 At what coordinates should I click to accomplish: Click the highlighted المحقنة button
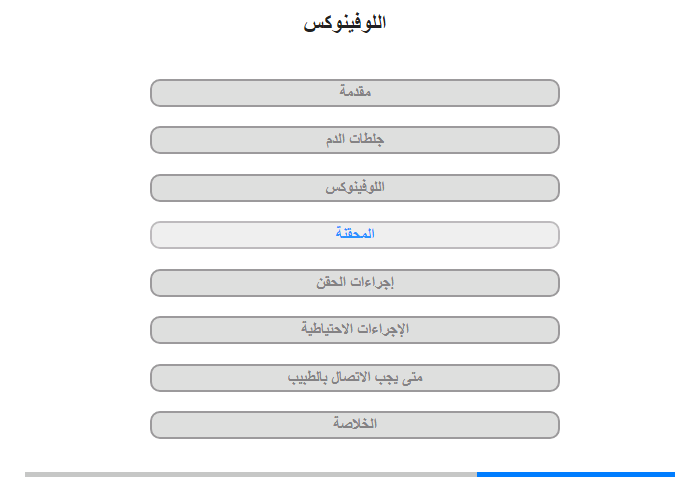click(355, 234)
